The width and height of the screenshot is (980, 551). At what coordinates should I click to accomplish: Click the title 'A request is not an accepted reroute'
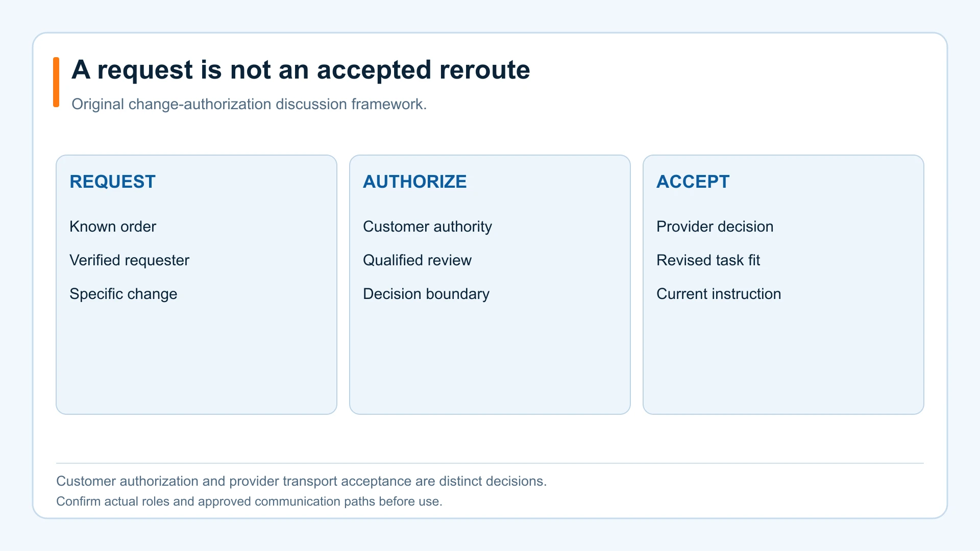301,70
